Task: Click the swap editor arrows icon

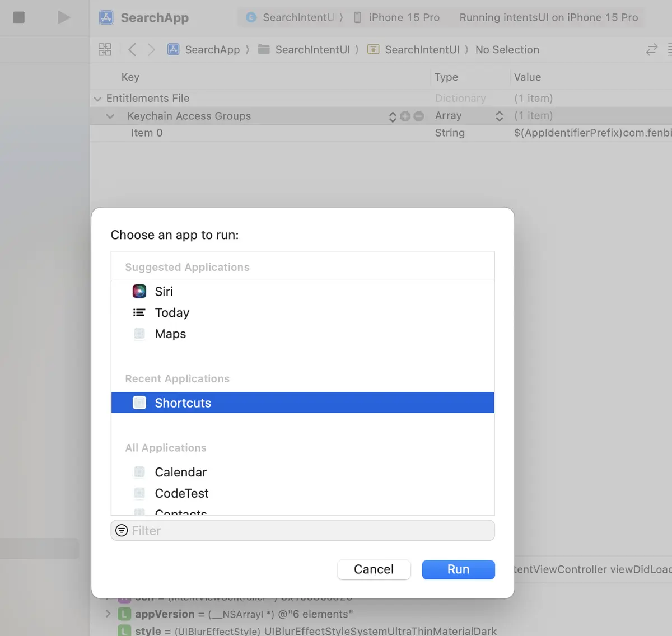Action: click(x=651, y=50)
